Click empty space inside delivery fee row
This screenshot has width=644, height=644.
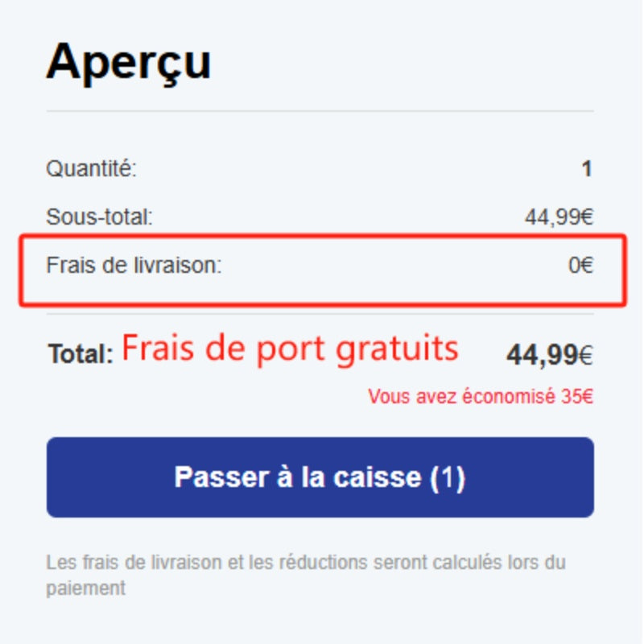point(394,266)
